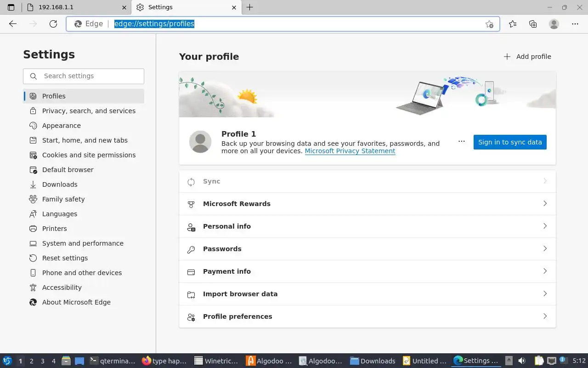Open qterminal from the taskbar
This screenshot has height=368, width=588.
113,361
